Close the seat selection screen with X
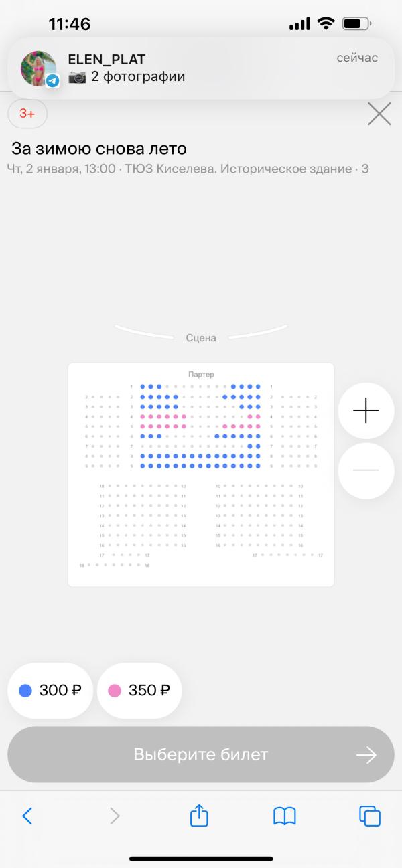 coord(379,114)
